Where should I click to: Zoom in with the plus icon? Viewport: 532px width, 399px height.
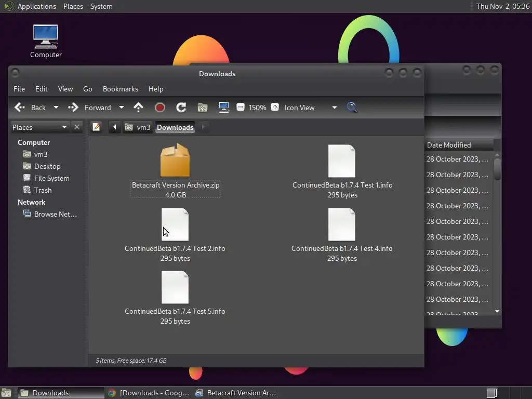[275, 107]
